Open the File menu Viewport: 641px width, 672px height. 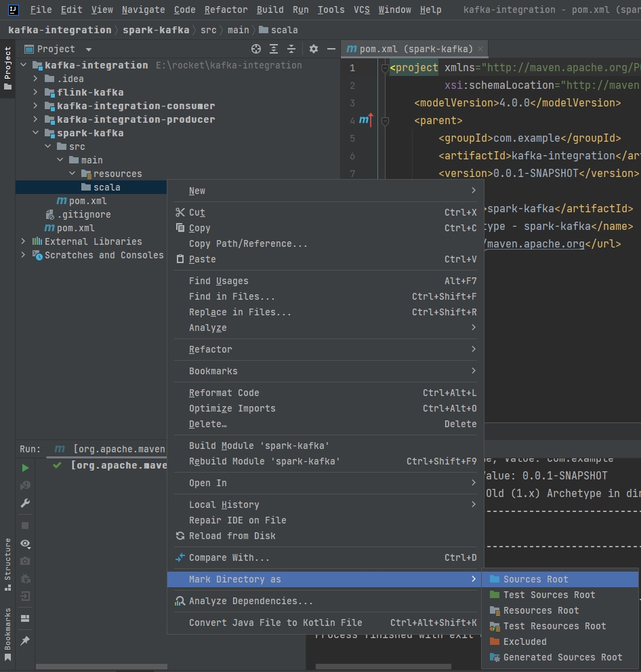point(41,9)
